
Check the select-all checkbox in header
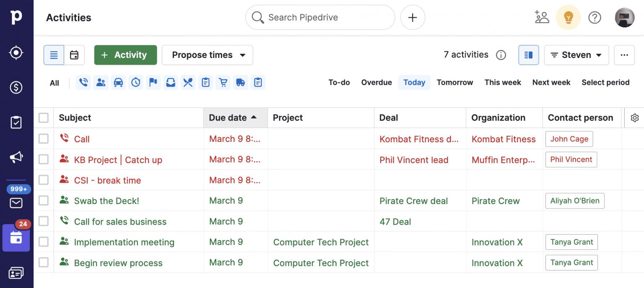point(44,118)
